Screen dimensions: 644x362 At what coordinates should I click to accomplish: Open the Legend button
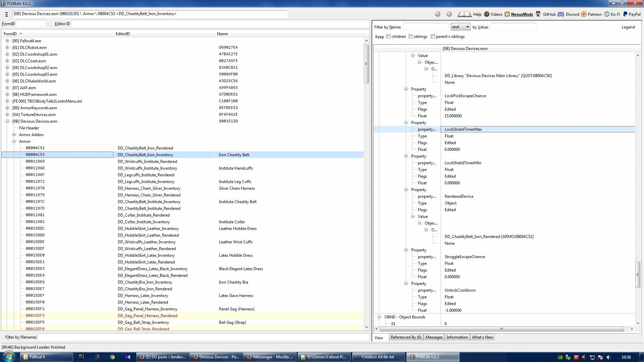[x=628, y=27]
